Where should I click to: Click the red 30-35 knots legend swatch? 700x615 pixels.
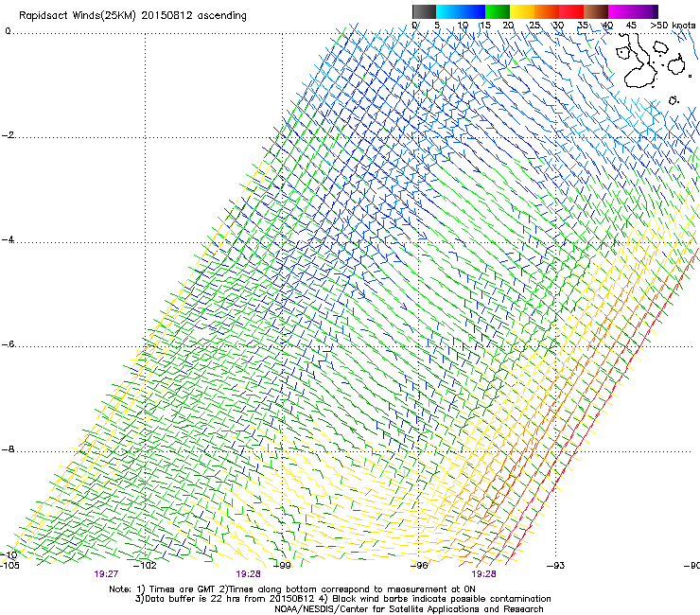coord(571,11)
